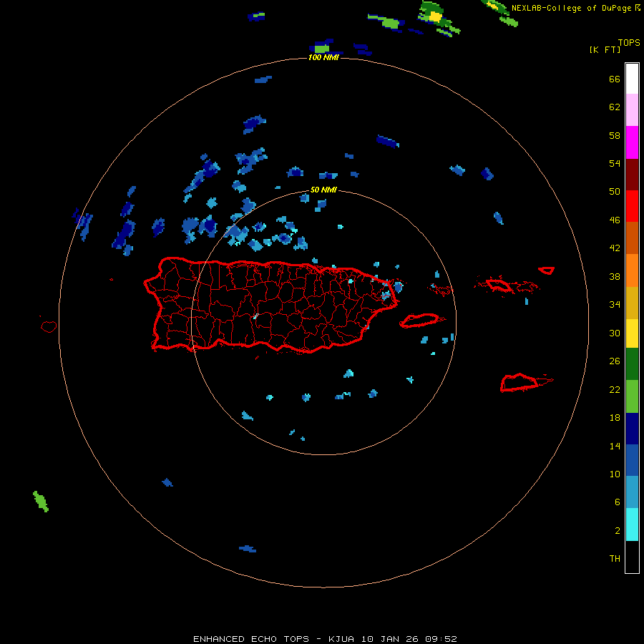Choose the maroon legend color swatch
This screenshot has width=644, height=644.
coord(632,175)
